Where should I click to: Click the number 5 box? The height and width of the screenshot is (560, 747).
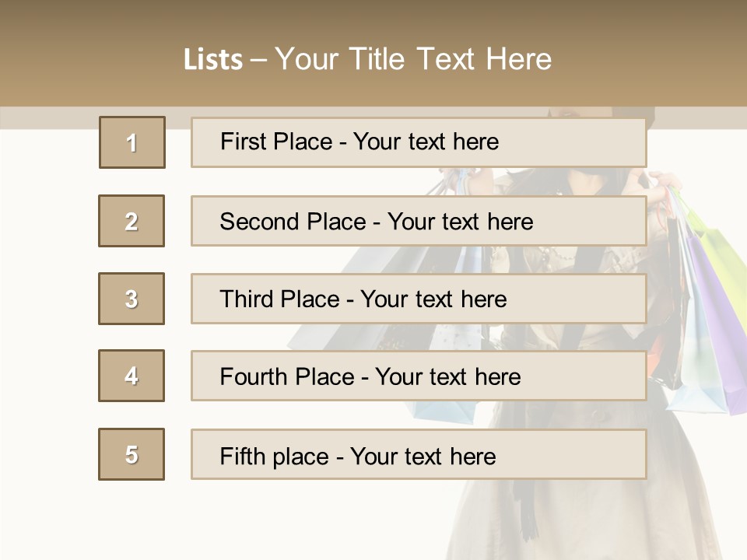[x=132, y=454]
